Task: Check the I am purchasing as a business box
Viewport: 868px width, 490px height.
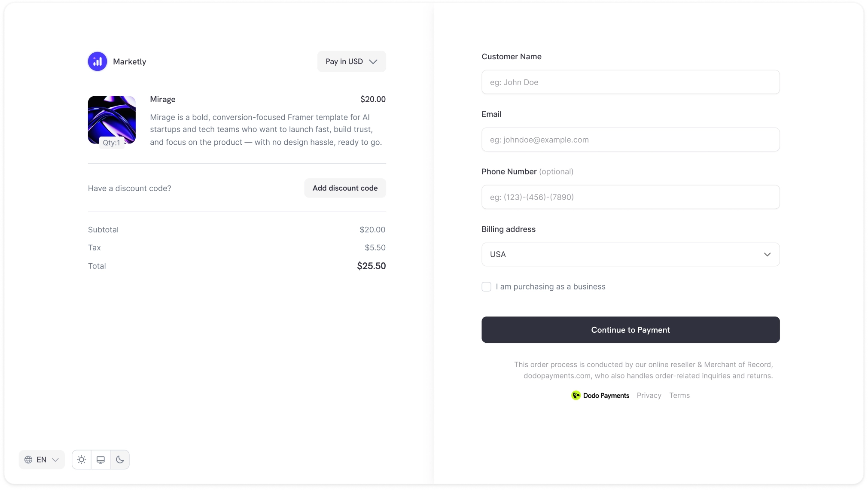Action: pos(486,286)
